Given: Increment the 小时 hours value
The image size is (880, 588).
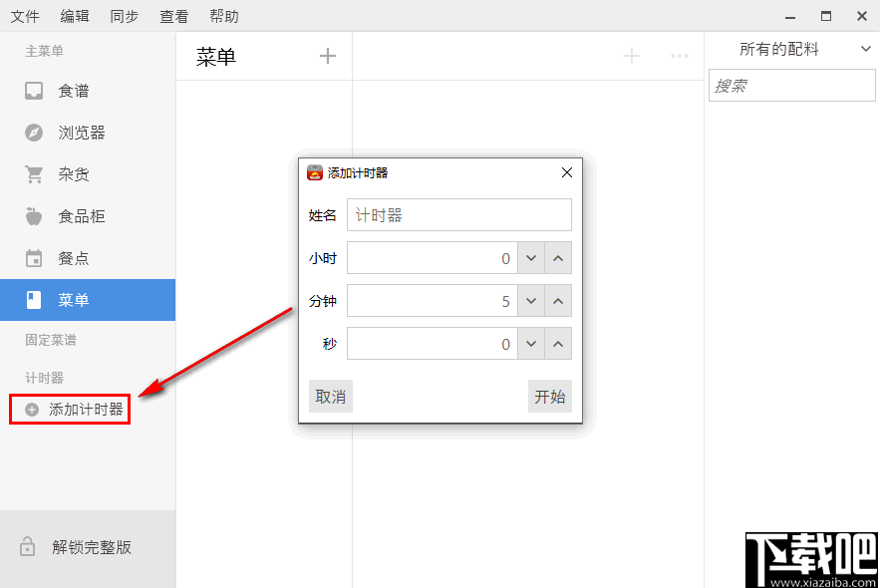Looking at the screenshot, I should [557, 257].
